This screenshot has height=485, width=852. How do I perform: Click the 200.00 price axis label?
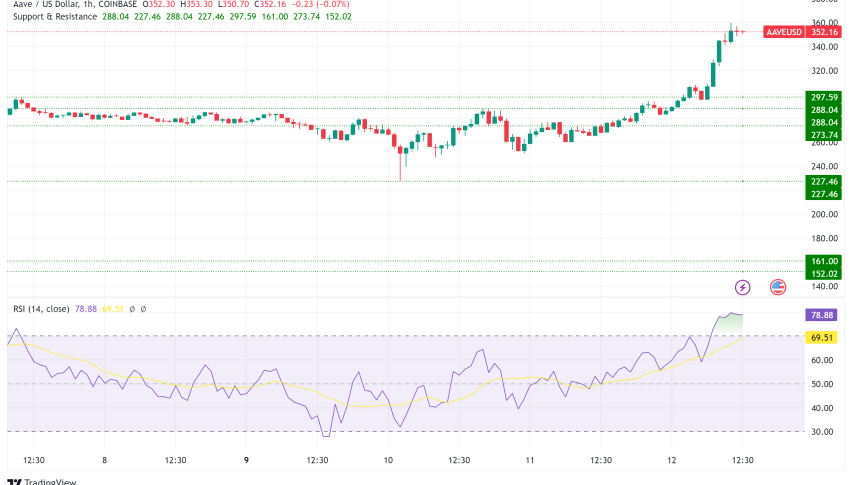(x=824, y=215)
